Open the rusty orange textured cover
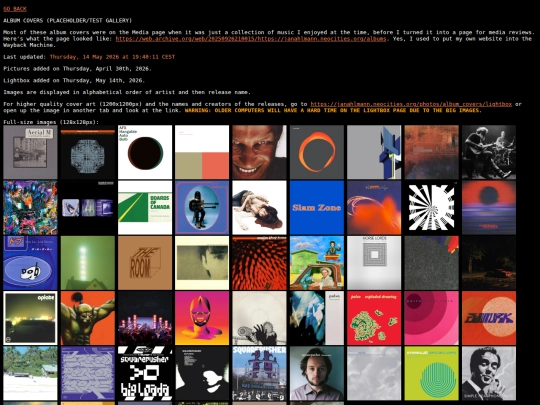 pos(432,152)
